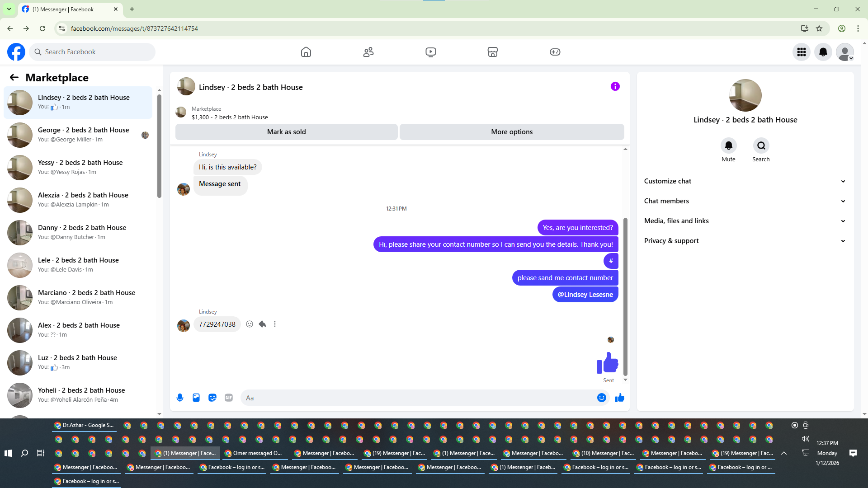Reply to Lindsey's phone number message
This screenshot has height=488, width=868.
pyautogui.click(x=262, y=324)
